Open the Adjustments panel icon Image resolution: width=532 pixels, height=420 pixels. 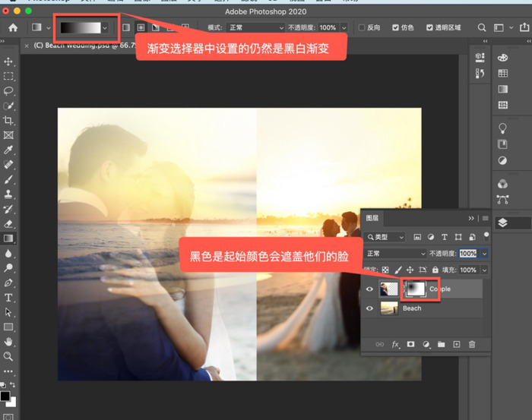click(x=502, y=160)
